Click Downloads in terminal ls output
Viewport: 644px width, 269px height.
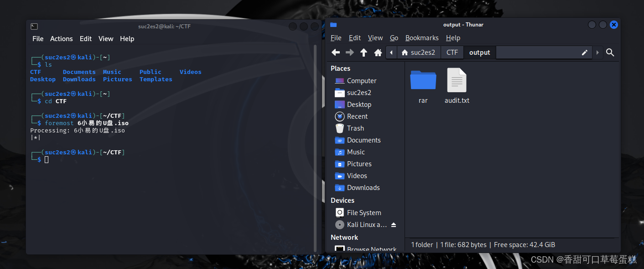click(79, 79)
